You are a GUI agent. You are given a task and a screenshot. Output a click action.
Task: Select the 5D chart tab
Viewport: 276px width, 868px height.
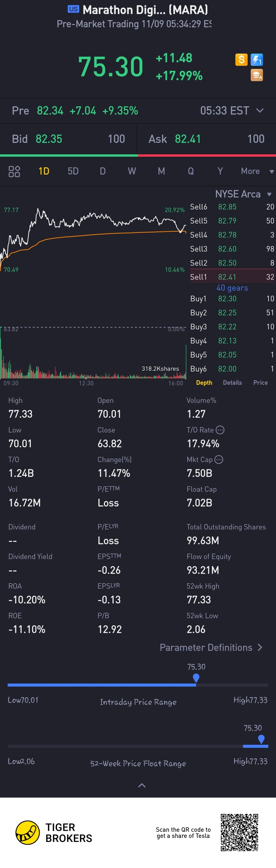point(73,171)
